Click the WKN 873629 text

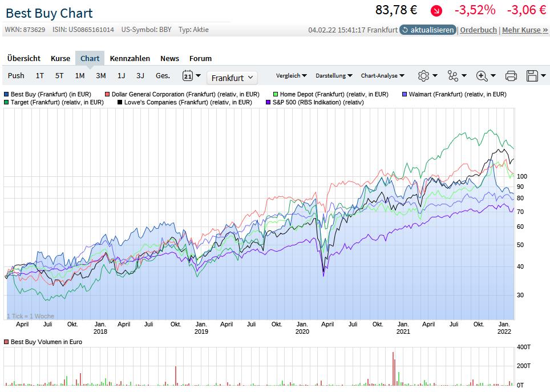[25, 30]
